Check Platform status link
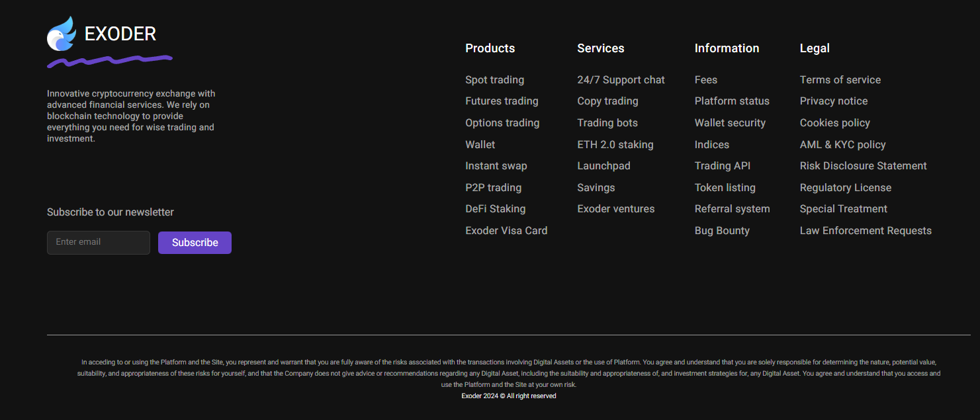Screen dimensions: 980x420 click(x=732, y=101)
